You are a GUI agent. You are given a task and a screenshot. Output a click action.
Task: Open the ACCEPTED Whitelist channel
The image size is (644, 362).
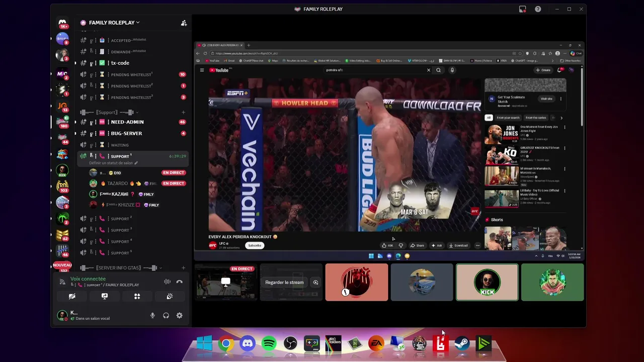click(133, 40)
